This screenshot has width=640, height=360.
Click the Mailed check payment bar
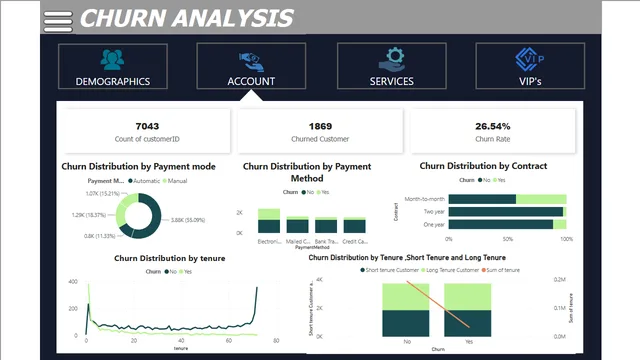298,225
